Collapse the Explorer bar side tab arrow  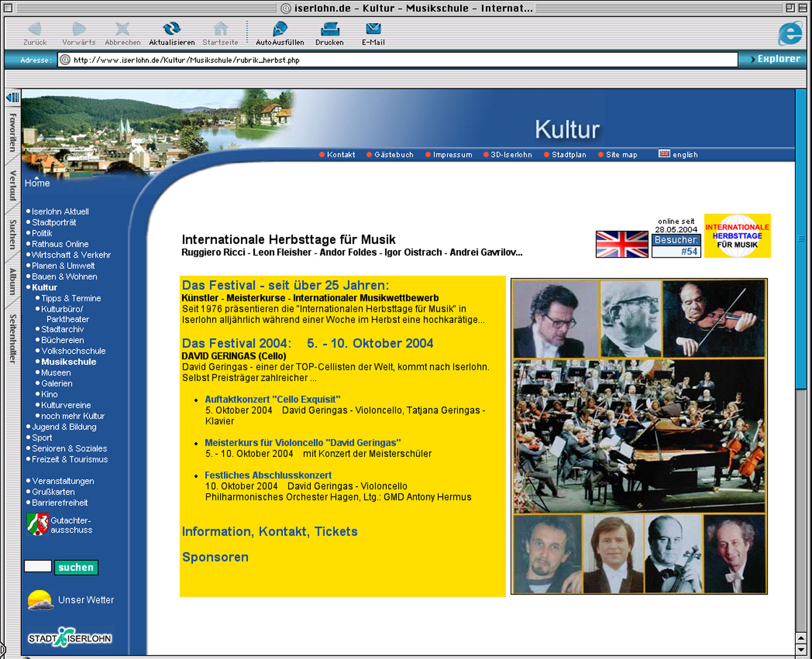pyautogui.click(x=13, y=97)
